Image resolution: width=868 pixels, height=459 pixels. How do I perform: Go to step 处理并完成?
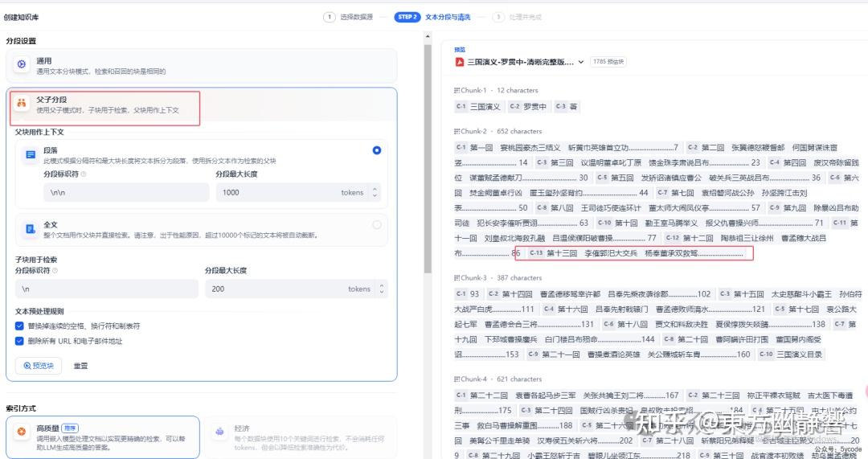[x=525, y=17]
